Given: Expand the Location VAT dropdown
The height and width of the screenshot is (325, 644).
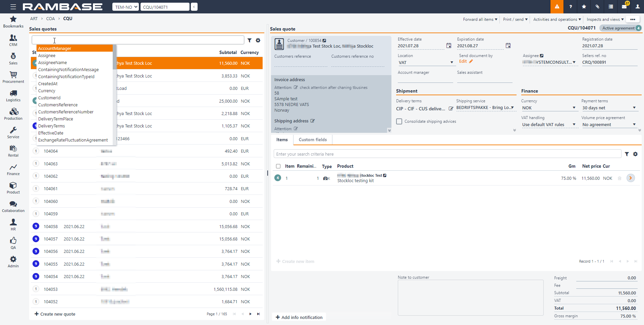Looking at the screenshot, I should tap(451, 62).
